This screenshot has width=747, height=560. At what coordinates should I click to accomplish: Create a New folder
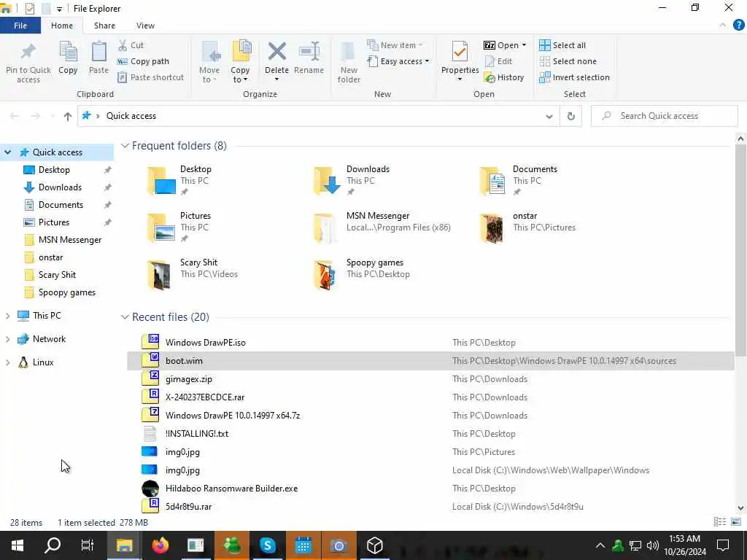pyautogui.click(x=349, y=63)
